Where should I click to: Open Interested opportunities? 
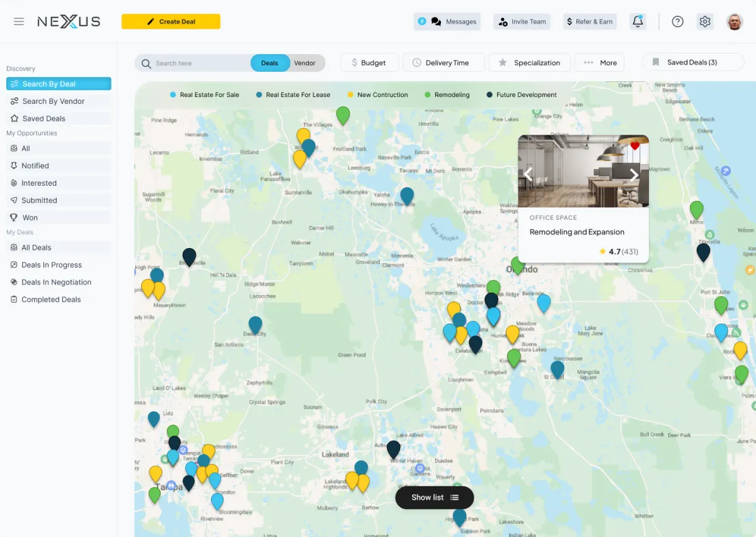59,183
